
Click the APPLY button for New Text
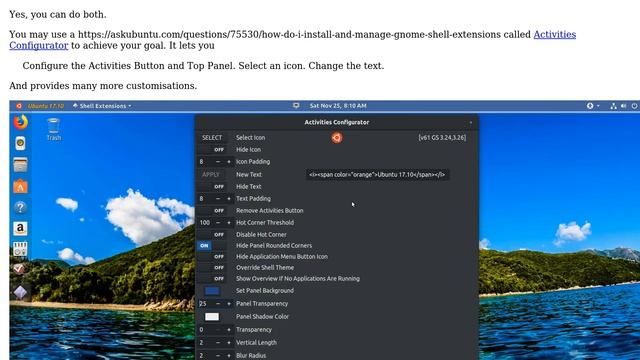pos(211,174)
